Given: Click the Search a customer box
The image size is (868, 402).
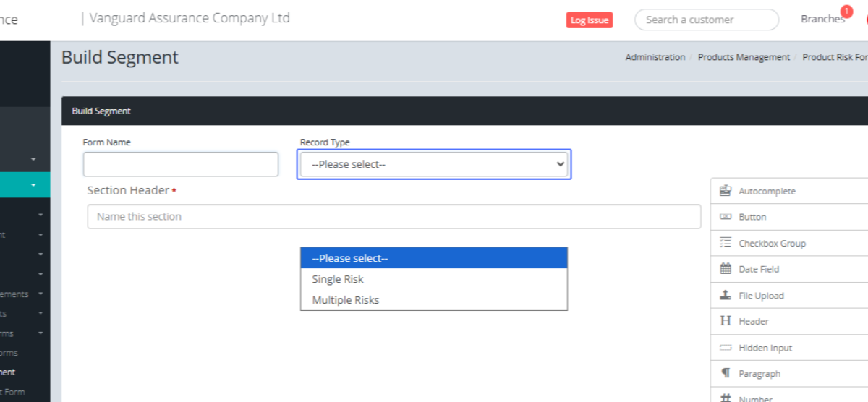Looking at the screenshot, I should pos(706,20).
